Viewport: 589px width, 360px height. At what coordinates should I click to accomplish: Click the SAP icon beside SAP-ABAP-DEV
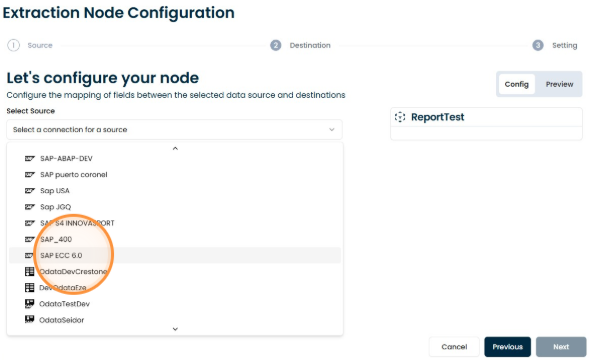click(x=30, y=159)
